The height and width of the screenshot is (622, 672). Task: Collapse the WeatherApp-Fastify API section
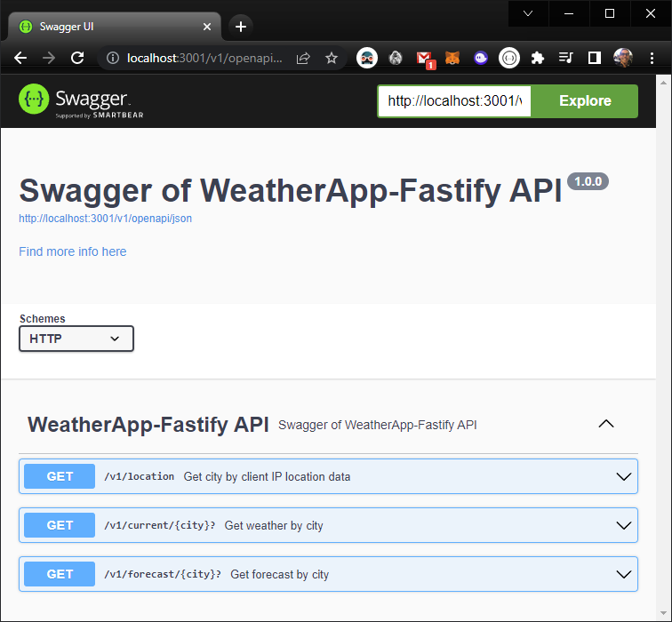pos(606,424)
